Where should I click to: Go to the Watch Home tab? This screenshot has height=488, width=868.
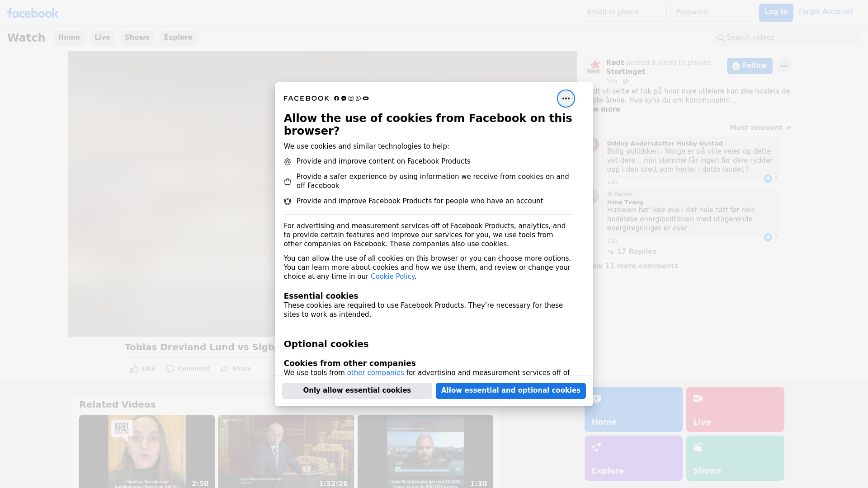69,38
